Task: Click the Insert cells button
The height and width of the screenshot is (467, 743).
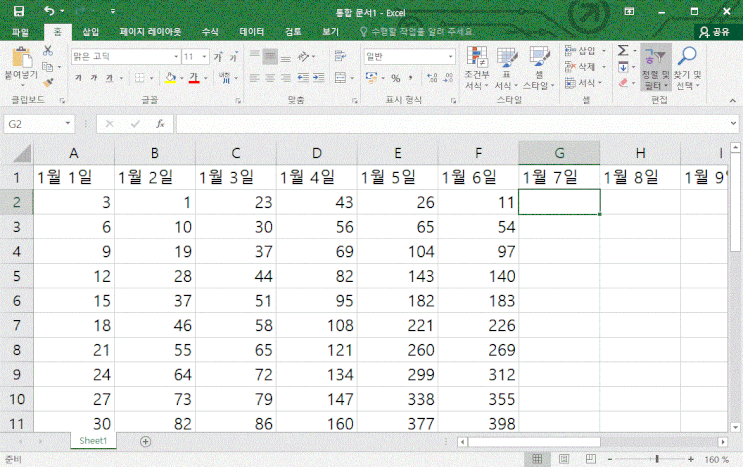Action: click(584, 50)
